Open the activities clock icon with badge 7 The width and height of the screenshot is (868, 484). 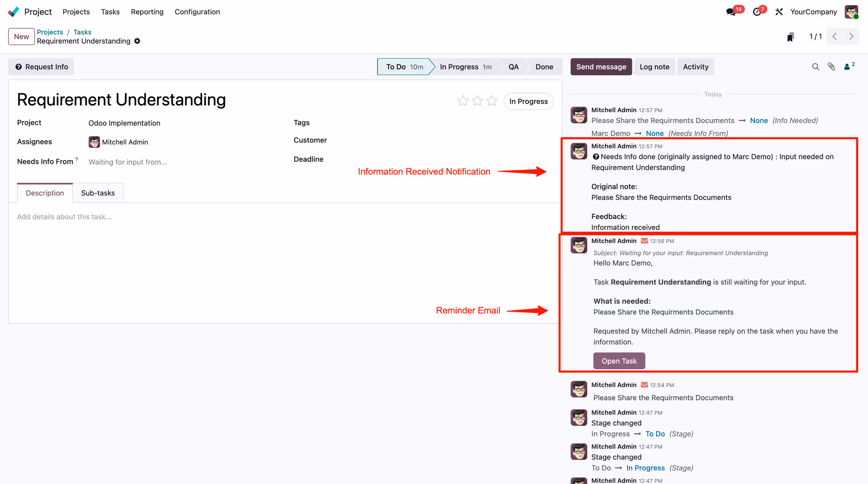click(757, 12)
